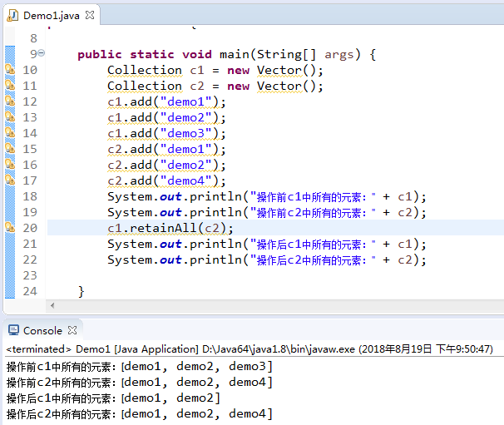Click line number 22 in the gutter
This screenshot has height=425, width=504.
pyautogui.click(x=30, y=259)
